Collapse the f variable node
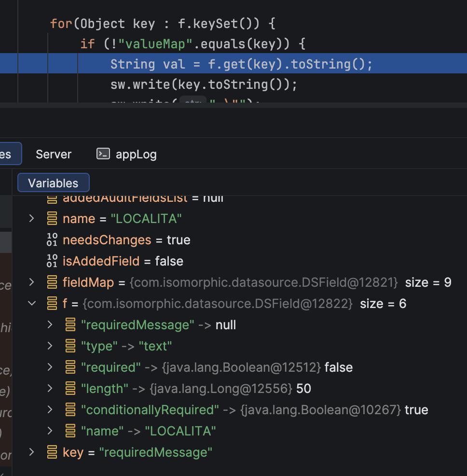Screen dimensions: 467x476 pos(32,304)
